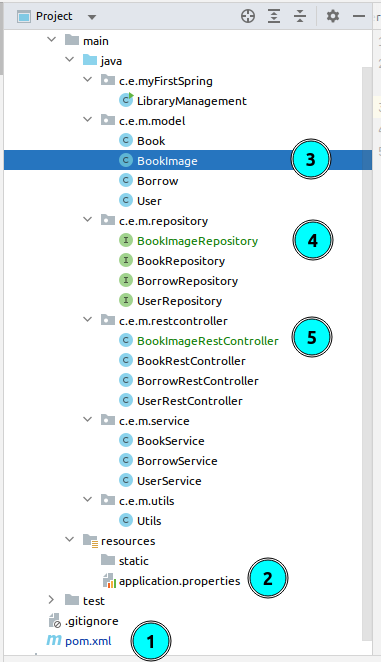The height and width of the screenshot is (662, 381).
Task: Select the Borrow class name
Action: coord(158,181)
